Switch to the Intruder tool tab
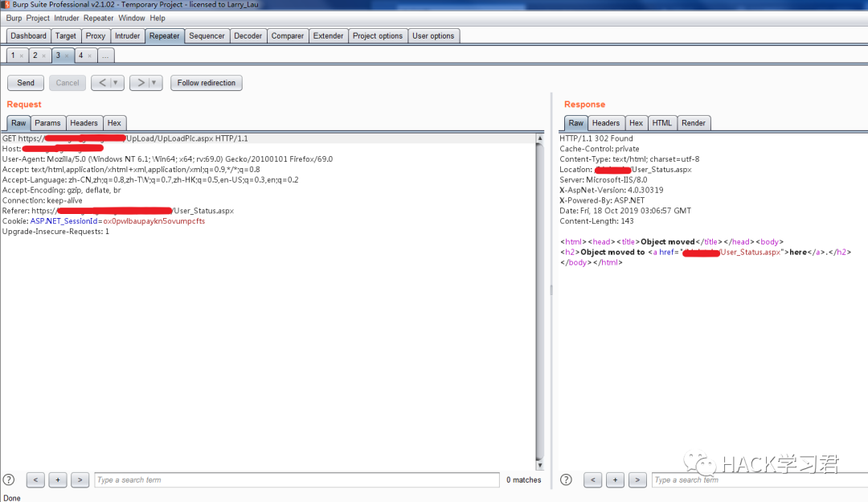The height and width of the screenshot is (502, 868). (127, 36)
